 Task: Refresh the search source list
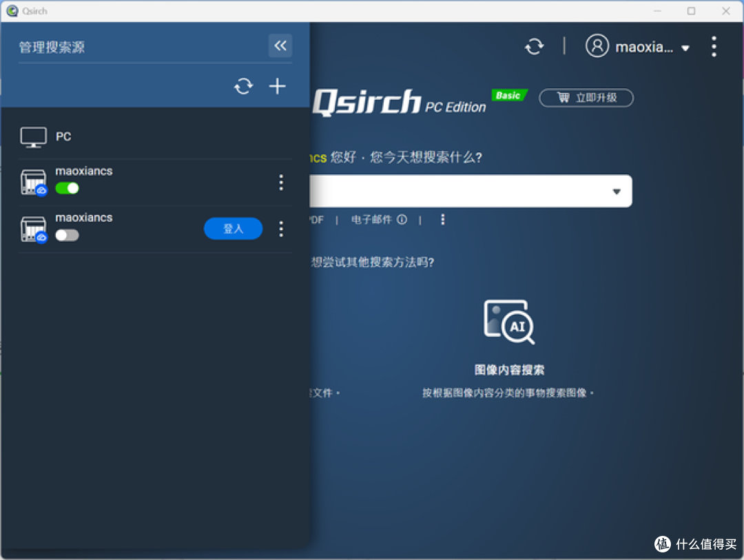click(243, 86)
